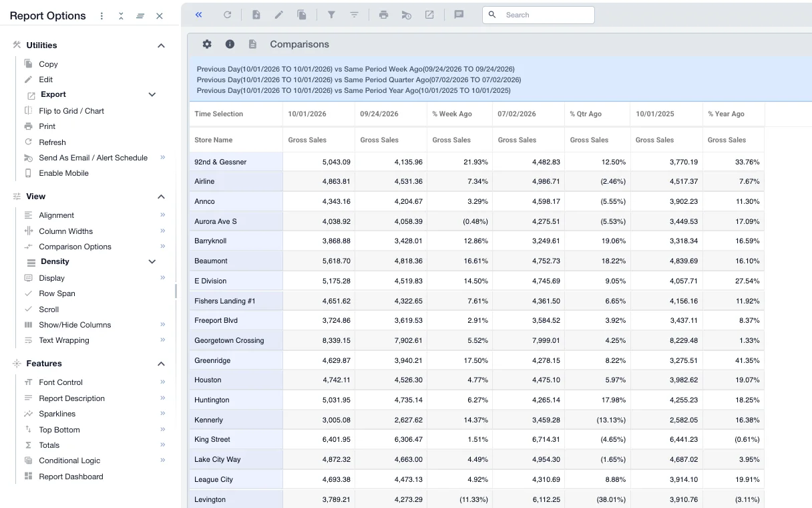The width and height of the screenshot is (812, 508).
Task: Click the % Week Ago column header
Action: click(459, 114)
